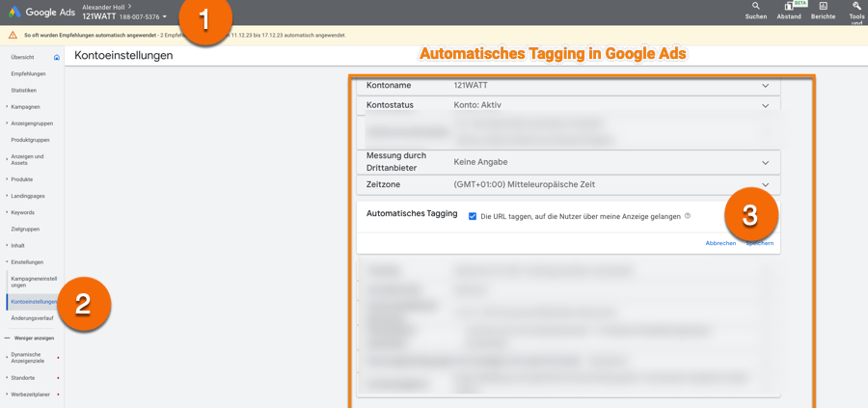Open the Abstand beta icon

(789, 7)
